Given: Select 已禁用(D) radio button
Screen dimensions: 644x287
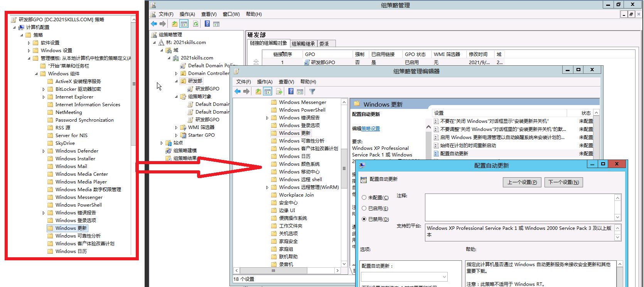Looking at the screenshot, I should click(x=364, y=219).
